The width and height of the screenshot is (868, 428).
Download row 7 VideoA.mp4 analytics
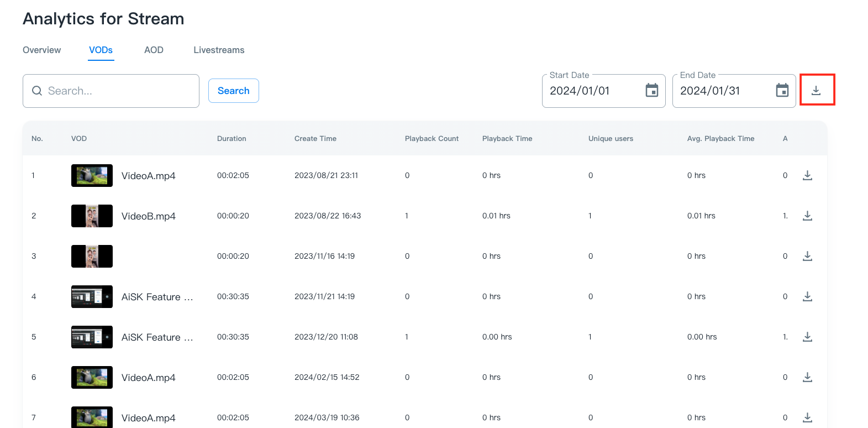807,417
